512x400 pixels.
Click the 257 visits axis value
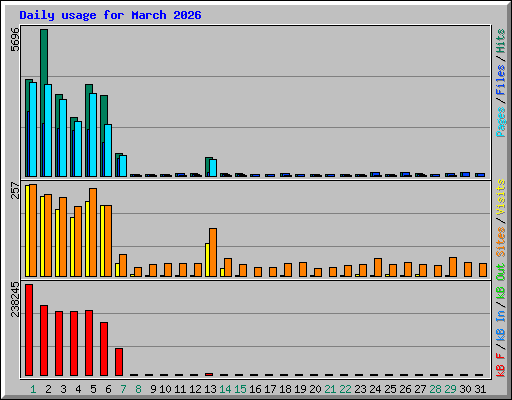(15, 190)
